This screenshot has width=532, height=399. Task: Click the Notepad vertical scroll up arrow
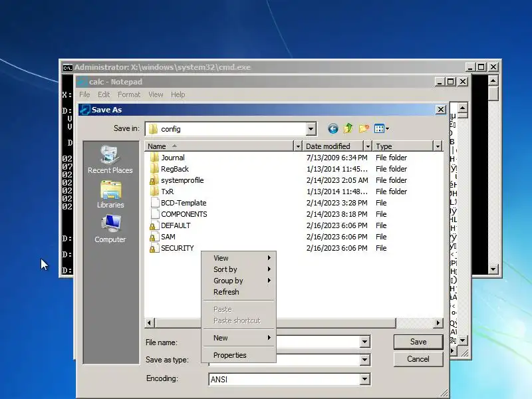coord(462,108)
